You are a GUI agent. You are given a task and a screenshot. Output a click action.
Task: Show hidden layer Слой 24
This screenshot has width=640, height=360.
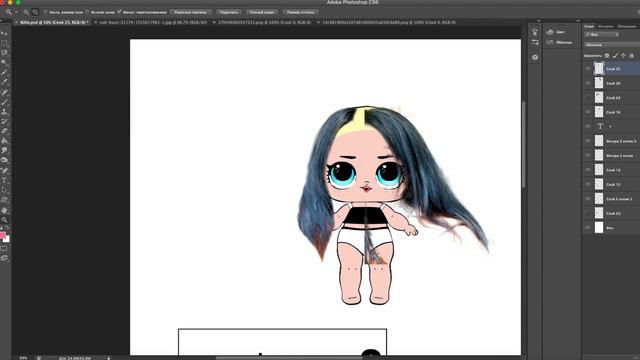coord(587,98)
